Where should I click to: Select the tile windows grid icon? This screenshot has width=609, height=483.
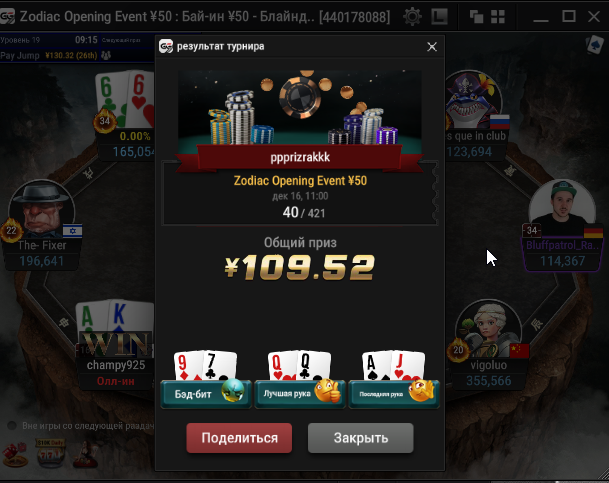pos(498,17)
